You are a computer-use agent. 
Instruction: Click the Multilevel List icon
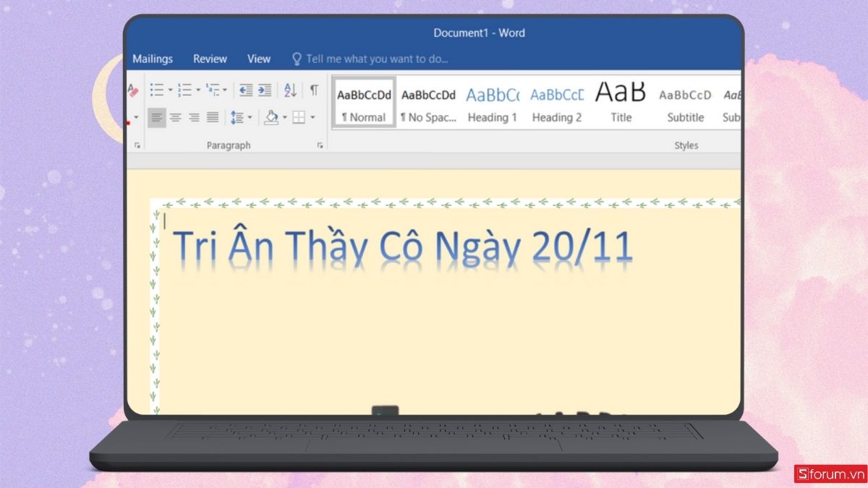(x=213, y=90)
